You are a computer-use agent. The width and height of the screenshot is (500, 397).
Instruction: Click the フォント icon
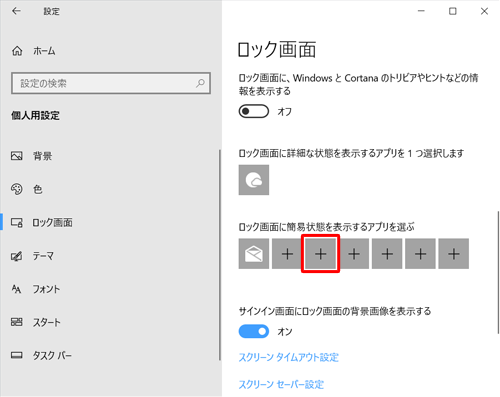click(16, 289)
